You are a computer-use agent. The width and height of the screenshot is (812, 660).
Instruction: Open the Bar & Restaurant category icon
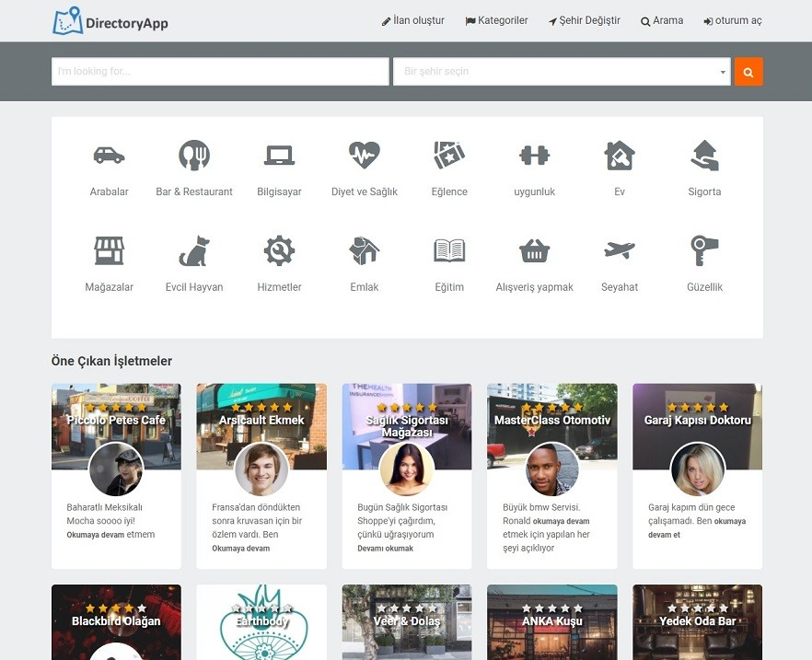[x=194, y=156]
